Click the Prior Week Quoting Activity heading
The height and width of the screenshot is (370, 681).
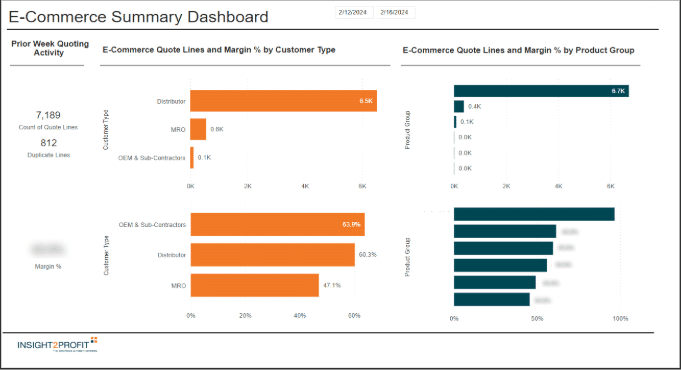coord(50,48)
